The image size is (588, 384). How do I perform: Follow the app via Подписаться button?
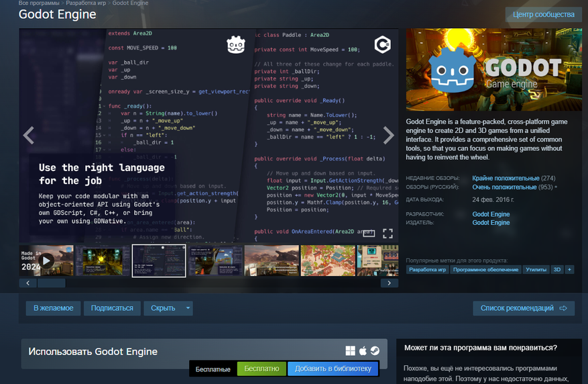pos(112,308)
